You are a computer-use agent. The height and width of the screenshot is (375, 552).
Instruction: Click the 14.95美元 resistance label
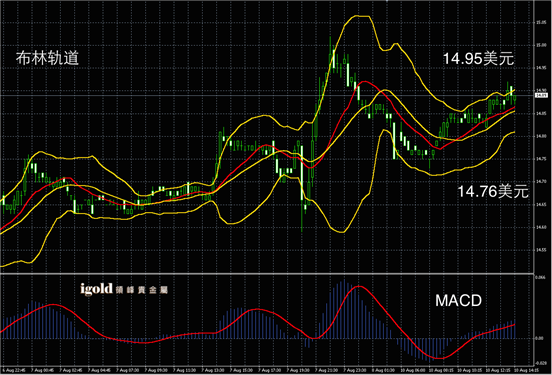pos(478,58)
